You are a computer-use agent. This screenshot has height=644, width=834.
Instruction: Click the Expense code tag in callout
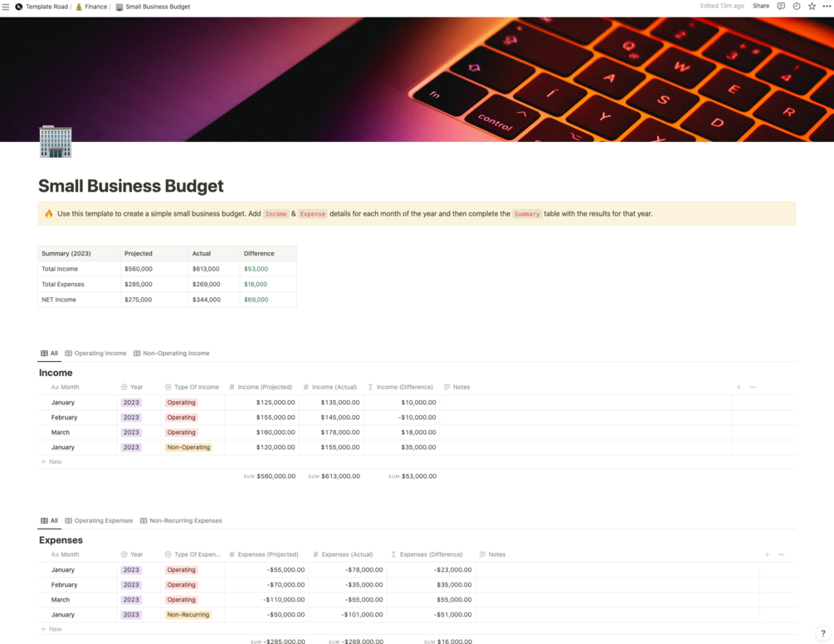(x=312, y=214)
